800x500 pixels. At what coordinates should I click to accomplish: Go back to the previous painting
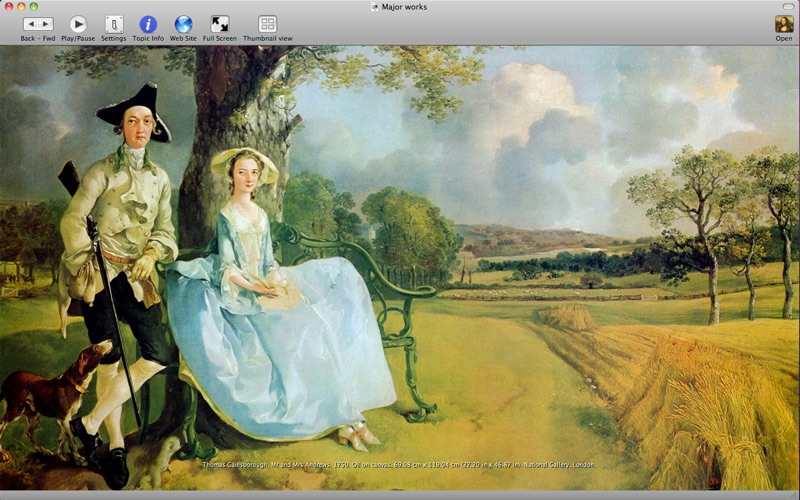31,23
